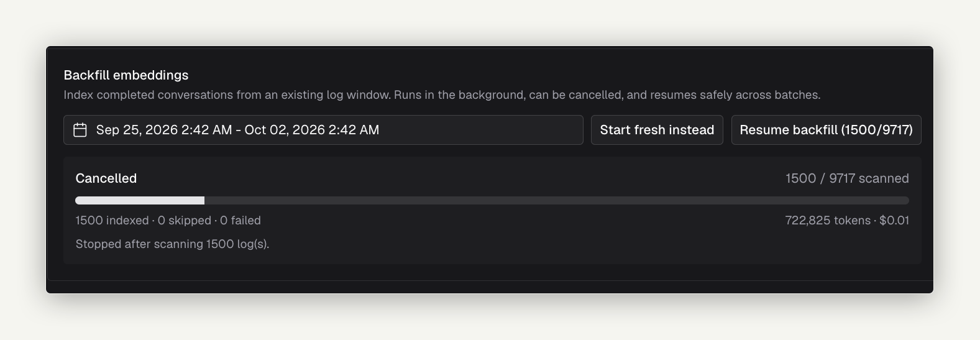The image size is (980, 340).
Task: Click the Sep 25, 2026 2:42 AM start date
Action: [164, 130]
